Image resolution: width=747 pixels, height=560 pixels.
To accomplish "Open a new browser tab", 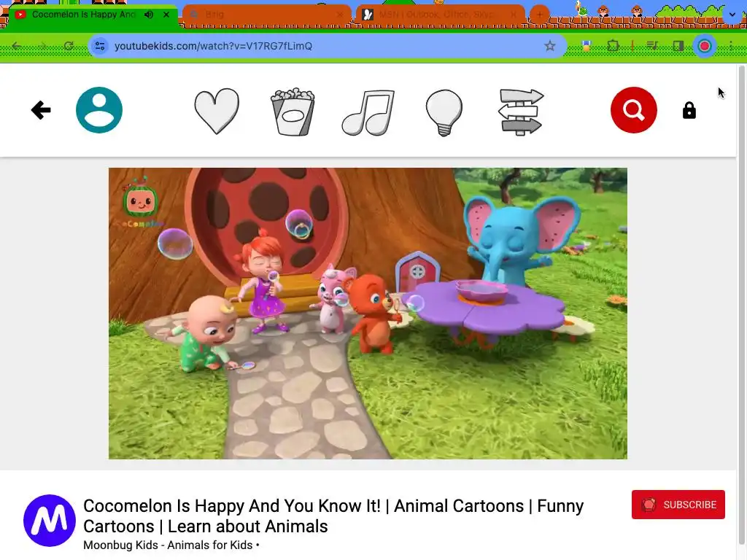I will point(539,15).
